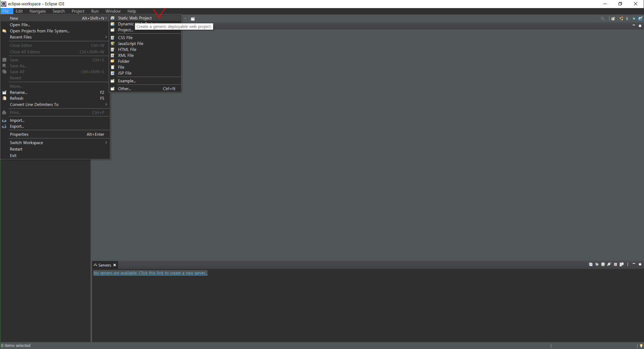Choose Static Web Project

pyautogui.click(x=145, y=18)
